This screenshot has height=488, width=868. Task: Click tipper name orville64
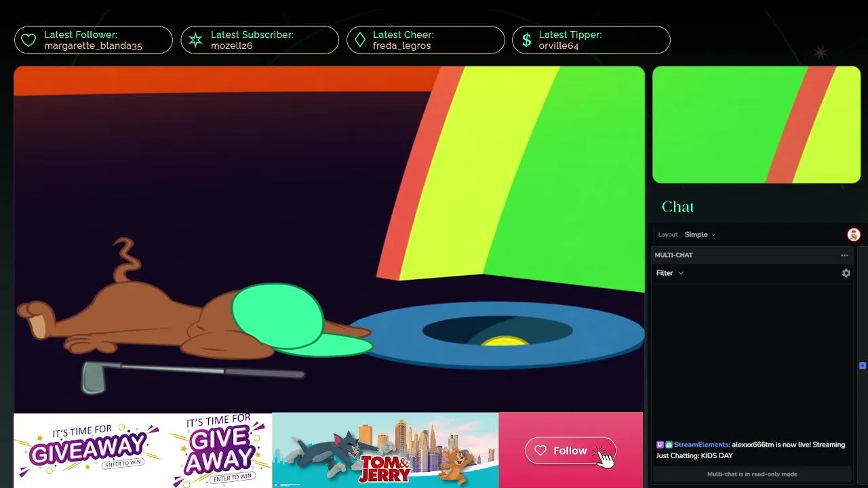coord(559,46)
